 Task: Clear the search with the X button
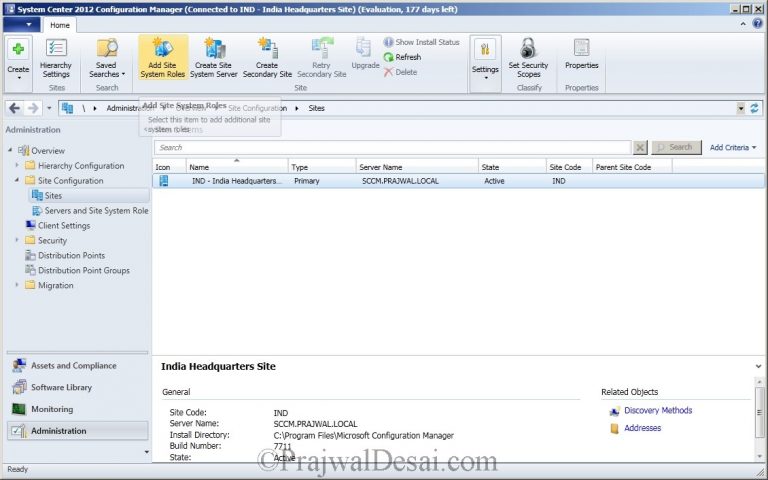click(x=640, y=147)
